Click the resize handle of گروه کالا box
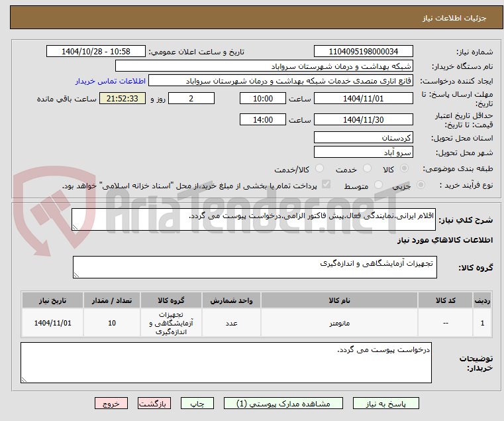Viewport: 504px width, 421px height. click(76, 275)
